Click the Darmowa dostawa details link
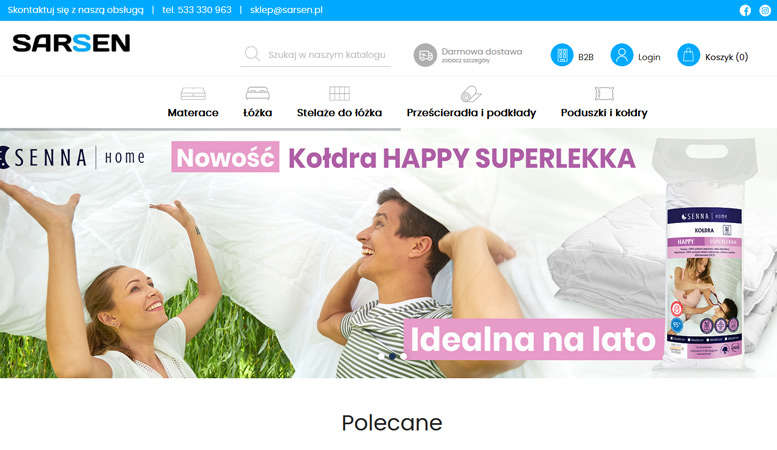The width and height of the screenshot is (777, 450). [x=482, y=55]
